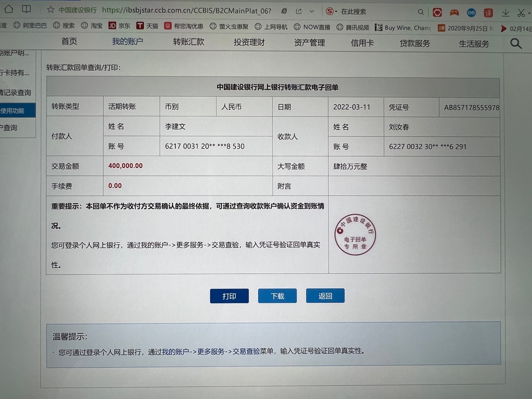Viewport: 532px width, 399px height.
Task: Open the NOW直播 bookmark
Action: coord(312,27)
